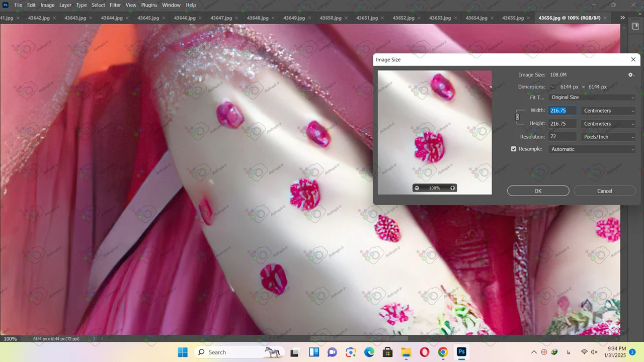The height and width of the screenshot is (362, 644).
Task: Open Google Chrome from the taskbar
Action: pos(443,352)
